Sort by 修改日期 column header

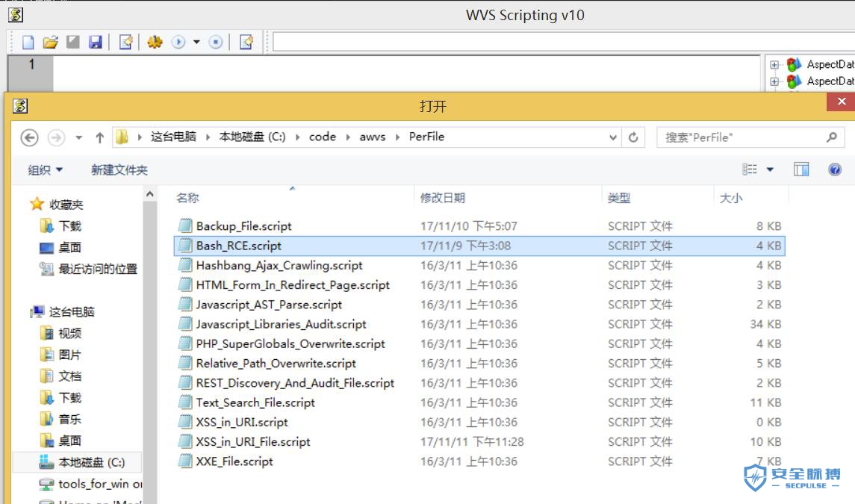(x=443, y=198)
